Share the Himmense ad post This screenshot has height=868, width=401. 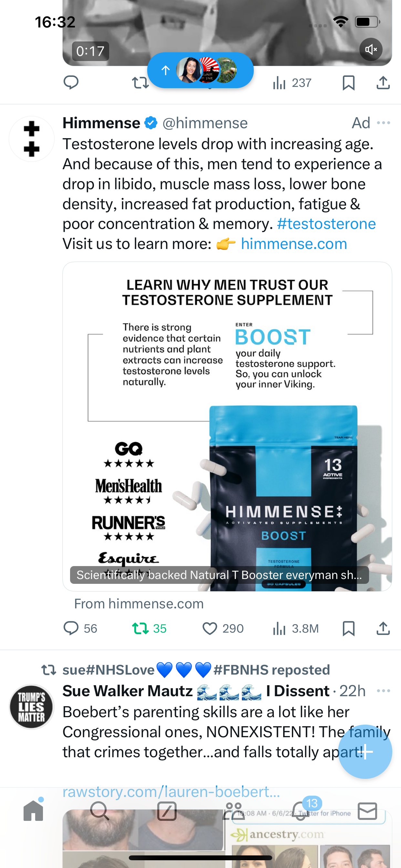point(383,628)
